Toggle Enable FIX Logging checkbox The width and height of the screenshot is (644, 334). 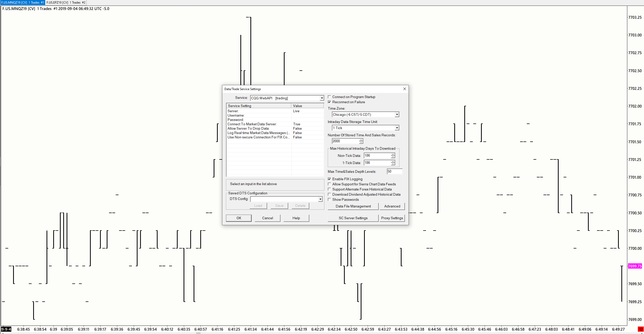(329, 179)
